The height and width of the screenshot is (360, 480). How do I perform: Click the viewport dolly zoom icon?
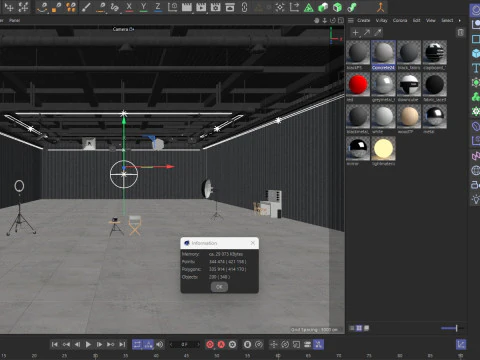[x=324, y=20]
